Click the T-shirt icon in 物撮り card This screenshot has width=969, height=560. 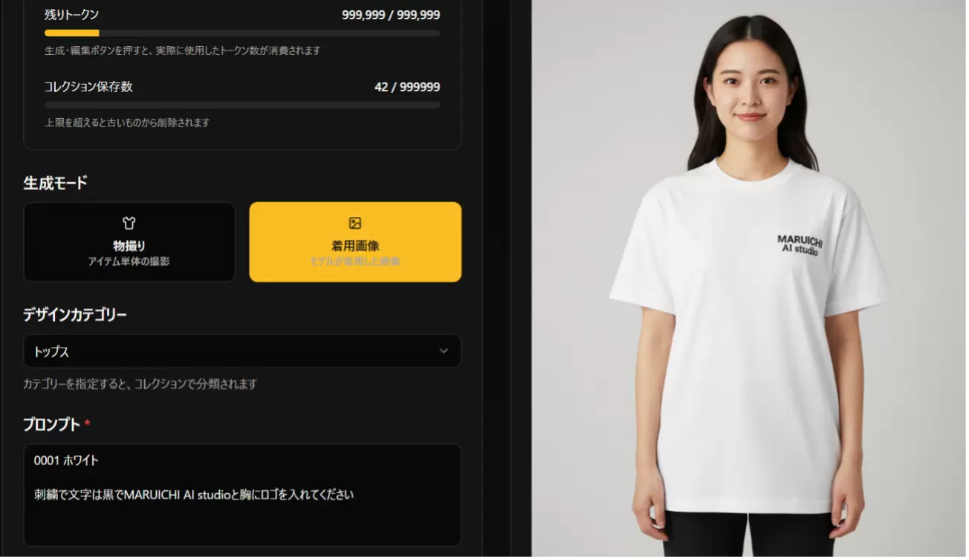pyautogui.click(x=129, y=224)
